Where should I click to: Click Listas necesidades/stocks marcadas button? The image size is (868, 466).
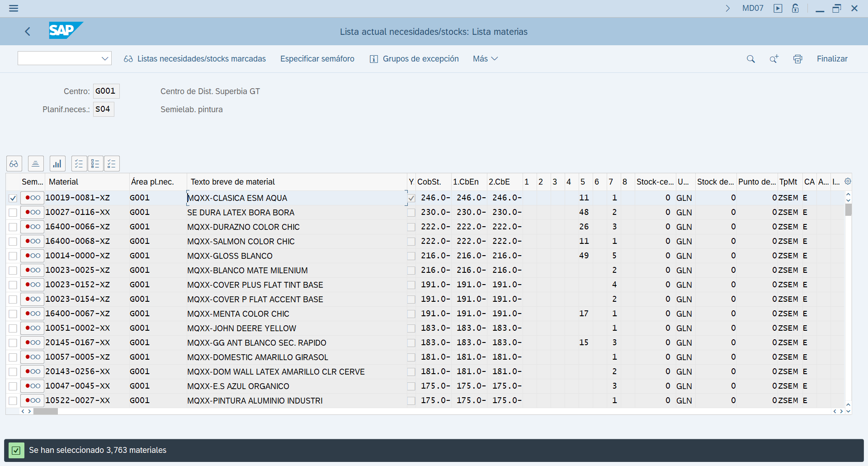pos(195,59)
